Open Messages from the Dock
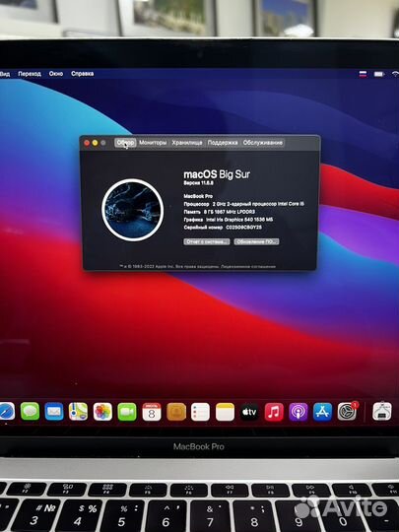 (x=30, y=411)
